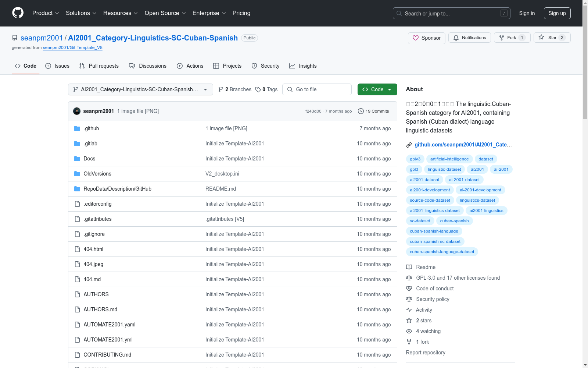Viewport: 588px width, 368px height.
Task: Open the AUTOMATE2001.yaml file
Action: 110,325
